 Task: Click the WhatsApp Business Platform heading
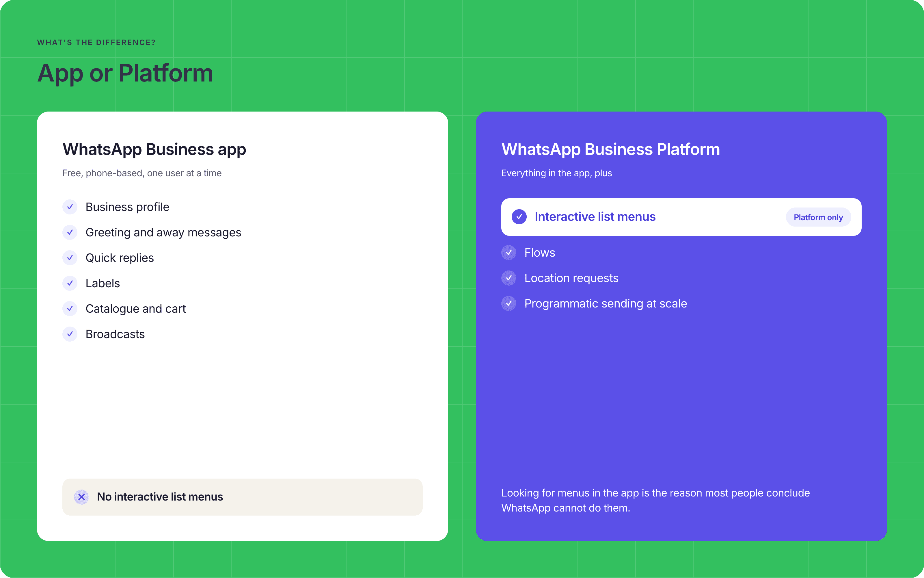tap(610, 149)
